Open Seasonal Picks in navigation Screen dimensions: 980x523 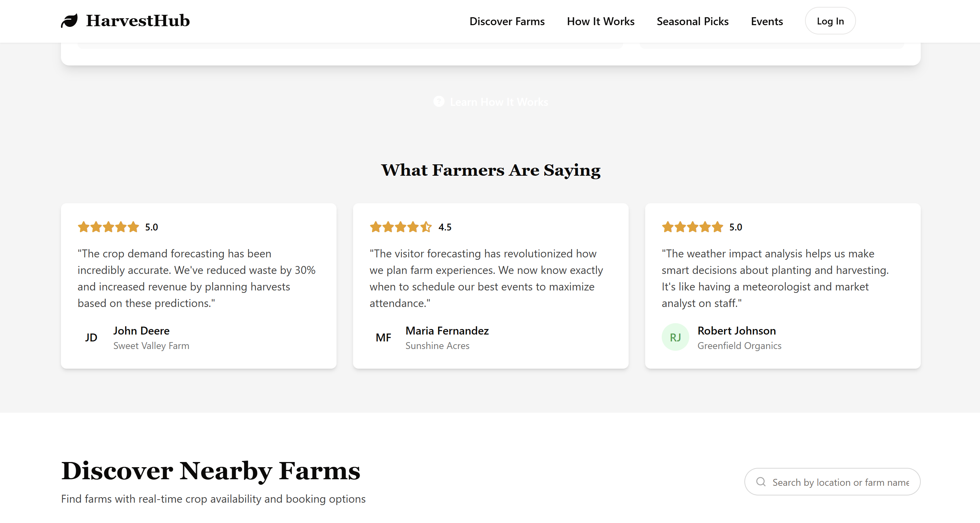(x=692, y=21)
